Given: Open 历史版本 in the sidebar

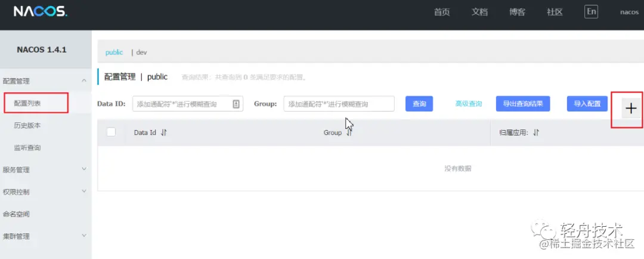Looking at the screenshot, I should (x=27, y=125).
